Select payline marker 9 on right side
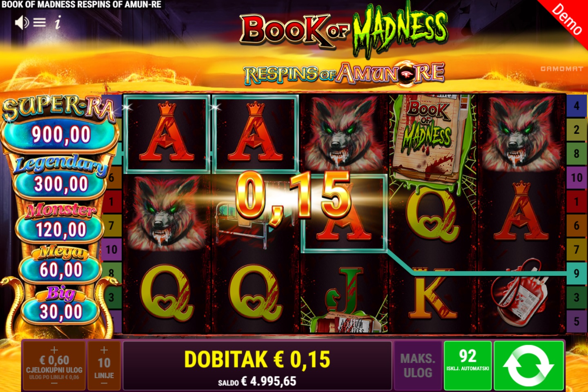Image resolution: width=588 pixels, height=392 pixels. [x=576, y=273]
